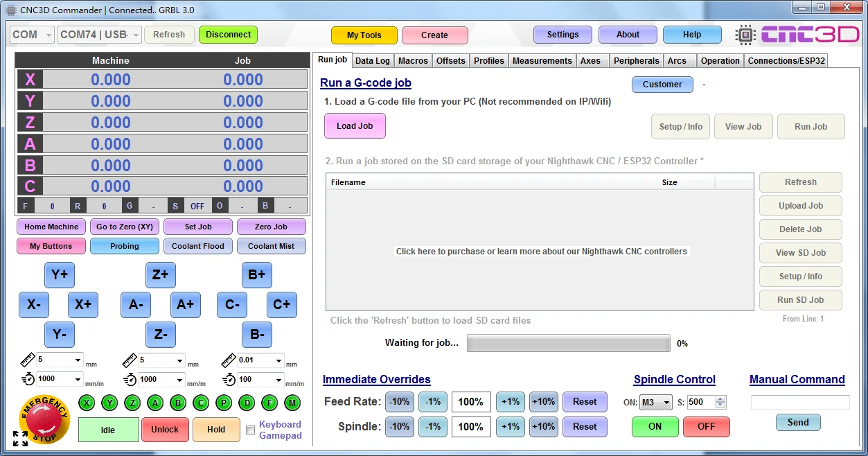Open the XY step distance dropdown showing 5
The height and width of the screenshot is (456, 868).
(60, 360)
